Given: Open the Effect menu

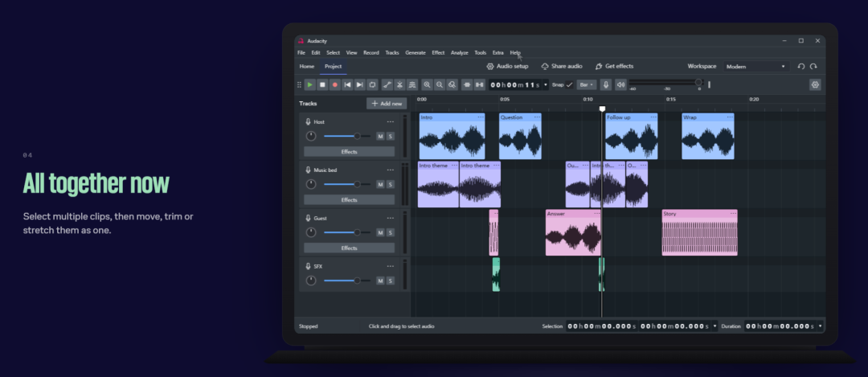Looking at the screenshot, I should coord(438,52).
